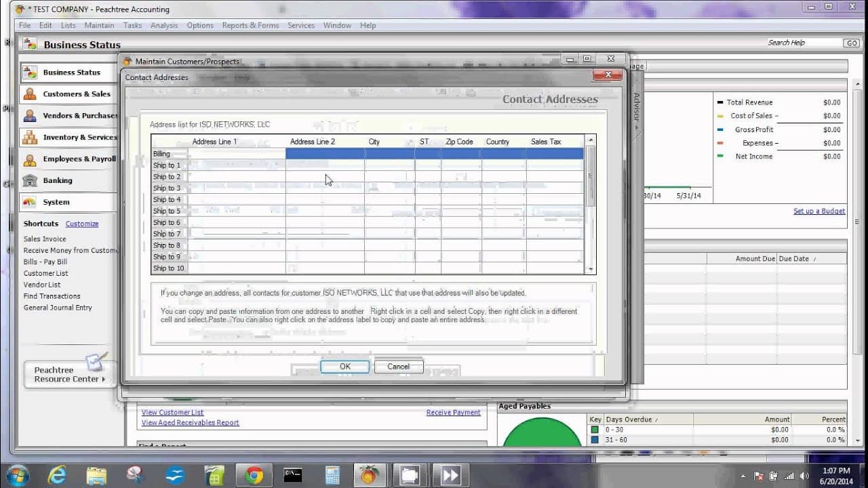Open the Services menu
The width and height of the screenshot is (868, 488).
[301, 25]
